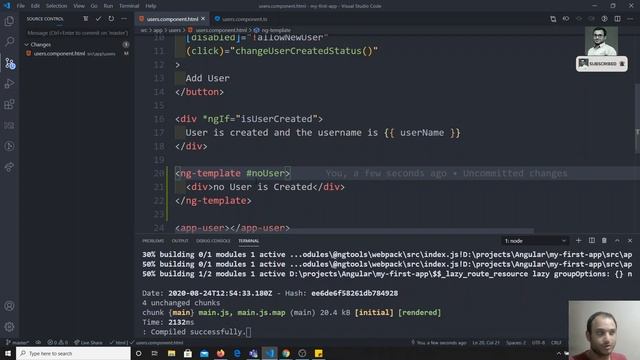
Task: Open File Explorer from taskbar
Action: click(x=171, y=353)
